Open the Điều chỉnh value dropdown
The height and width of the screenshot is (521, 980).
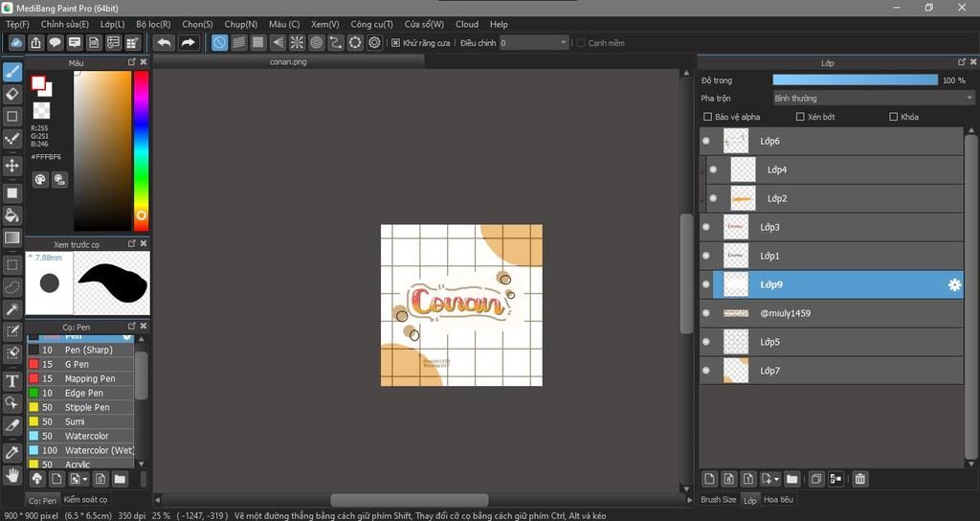(x=534, y=42)
